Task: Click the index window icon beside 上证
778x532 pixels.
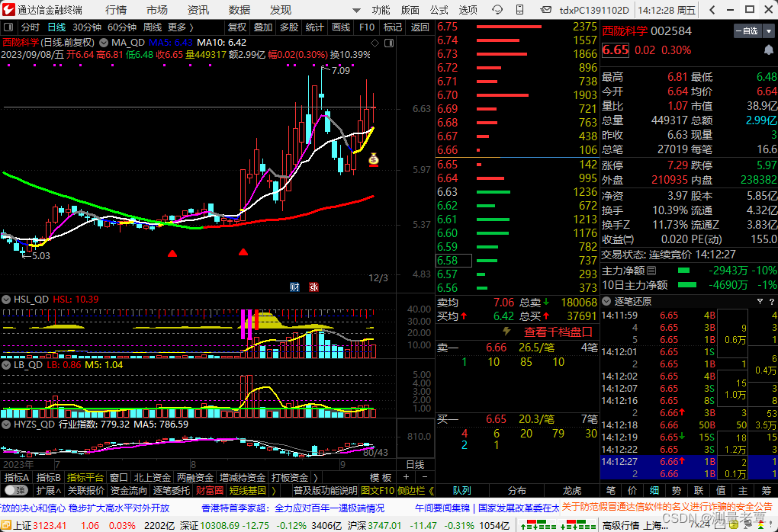Action: (x=5, y=526)
